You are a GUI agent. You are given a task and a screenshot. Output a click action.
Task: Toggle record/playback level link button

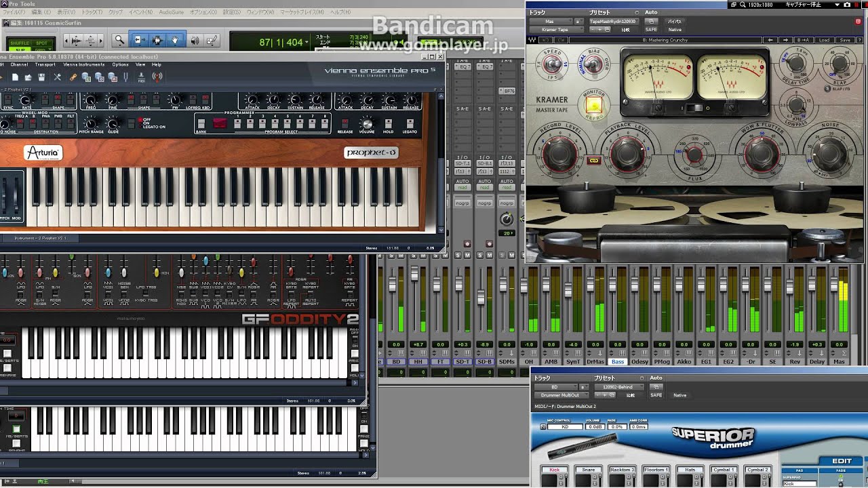pos(593,161)
